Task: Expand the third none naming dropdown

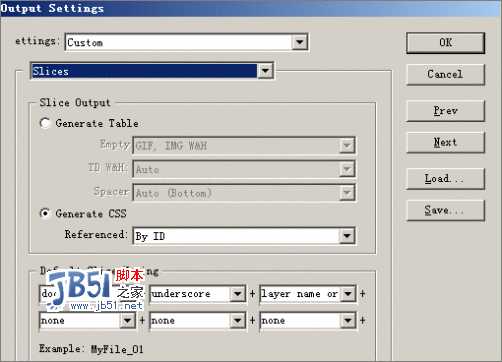Action: tap(348, 321)
